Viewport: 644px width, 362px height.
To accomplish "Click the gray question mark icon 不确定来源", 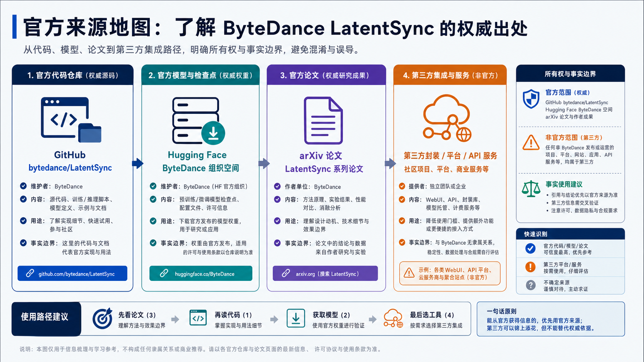I will (x=530, y=285).
